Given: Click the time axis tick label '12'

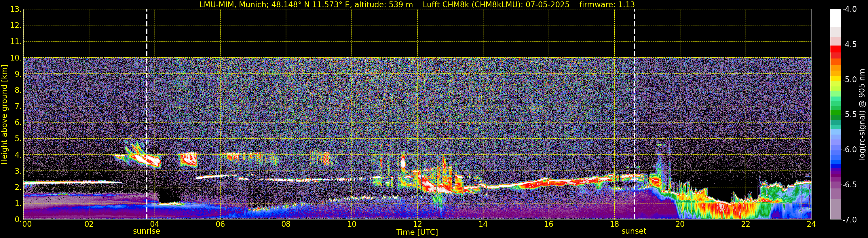Looking at the screenshot, I should pos(417,224).
